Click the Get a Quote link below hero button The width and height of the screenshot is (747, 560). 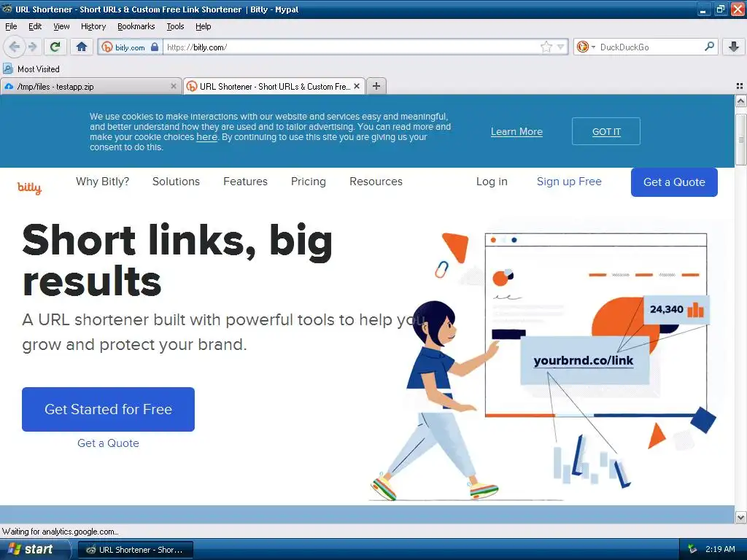[108, 443]
